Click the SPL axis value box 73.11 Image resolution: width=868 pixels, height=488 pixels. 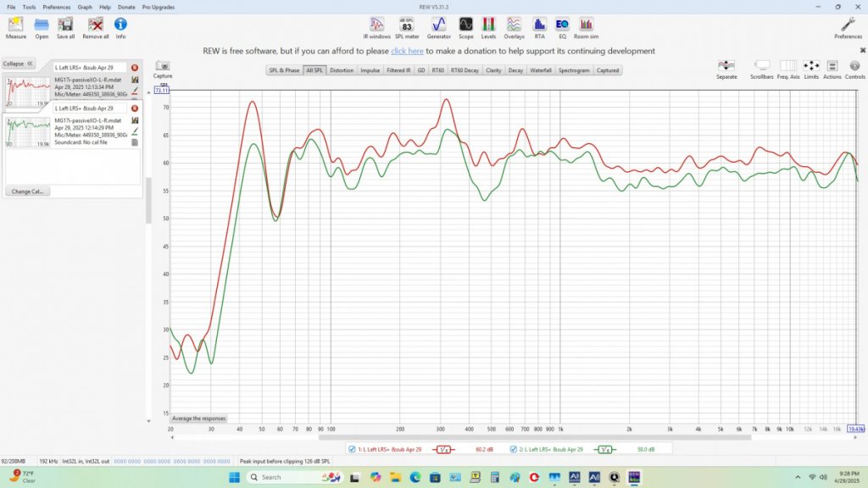(162, 90)
